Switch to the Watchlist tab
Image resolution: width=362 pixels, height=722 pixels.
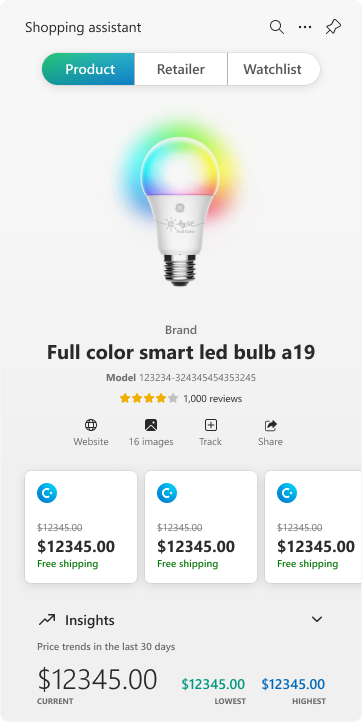pyautogui.click(x=274, y=69)
